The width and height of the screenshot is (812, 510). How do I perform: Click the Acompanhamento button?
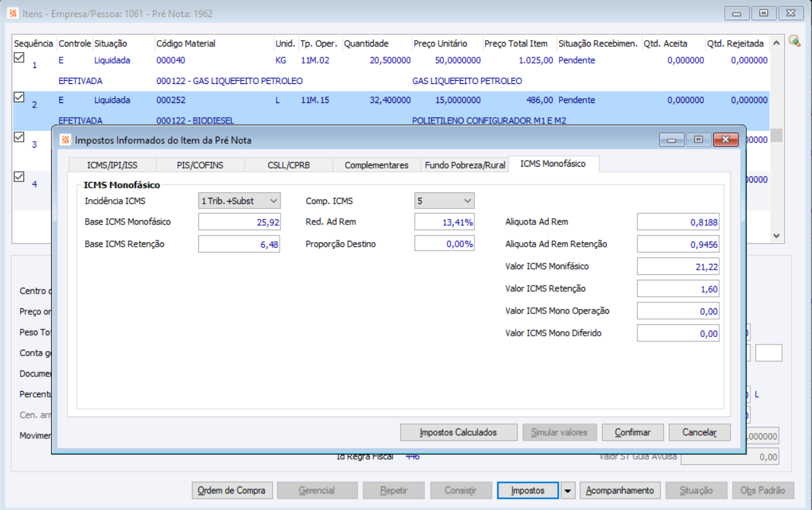point(620,490)
